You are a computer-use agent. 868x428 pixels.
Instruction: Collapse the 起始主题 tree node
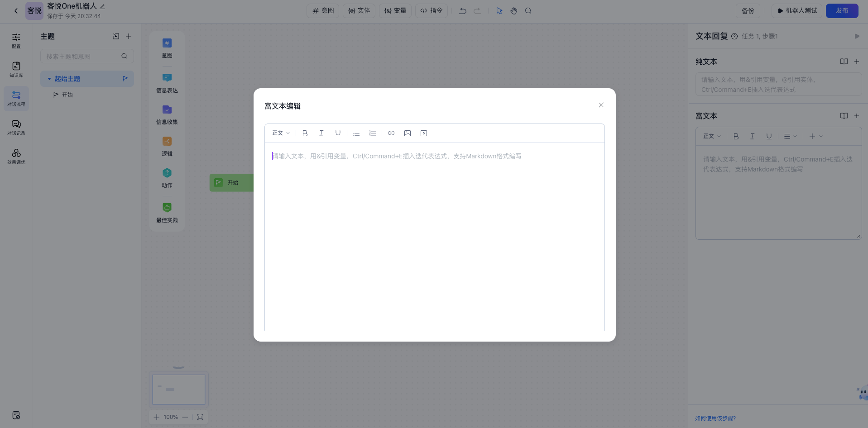coord(49,79)
